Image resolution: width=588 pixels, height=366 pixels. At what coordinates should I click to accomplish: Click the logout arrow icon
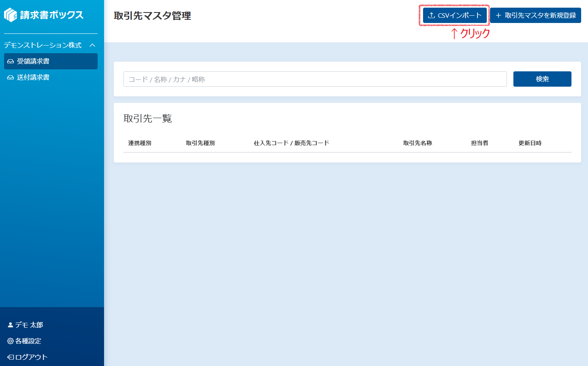pos(10,357)
